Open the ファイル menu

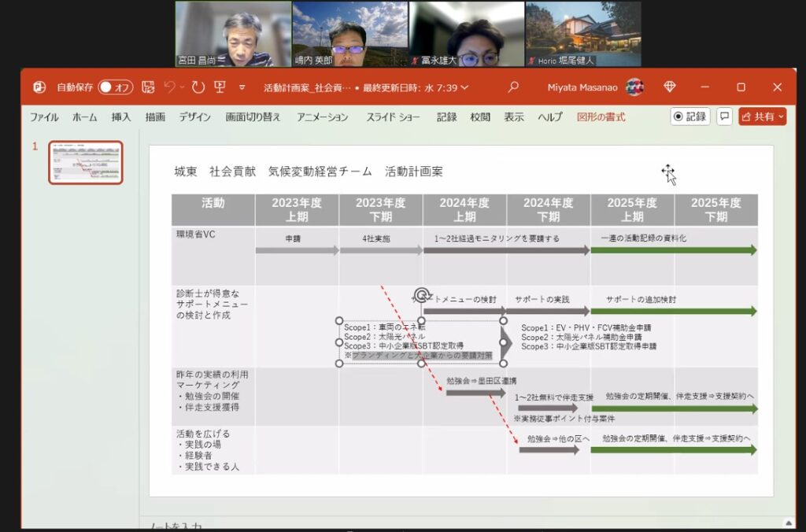pos(44,117)
